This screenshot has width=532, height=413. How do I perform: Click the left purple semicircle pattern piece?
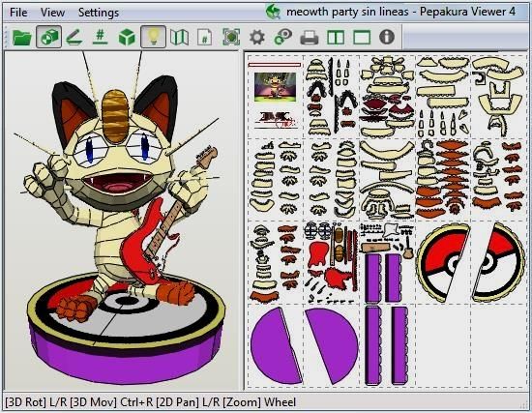276,345
